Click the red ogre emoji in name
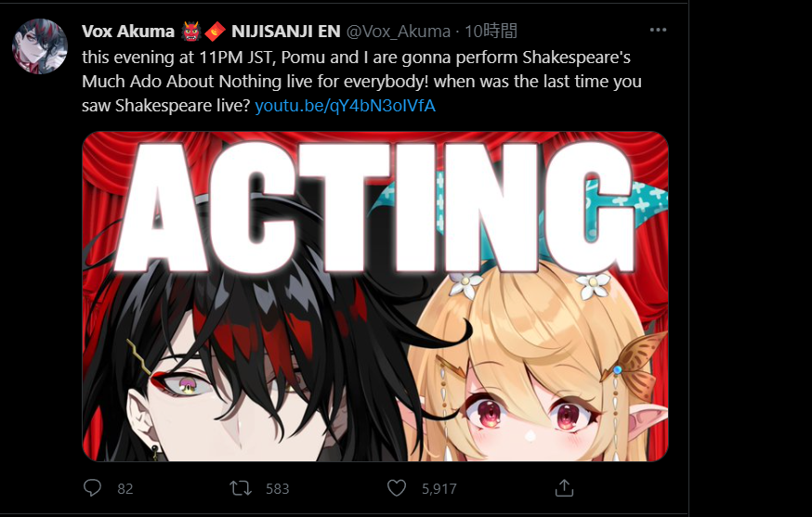This screenshot has width=812, height=517. pyautogui.click(x=191, y=32)
